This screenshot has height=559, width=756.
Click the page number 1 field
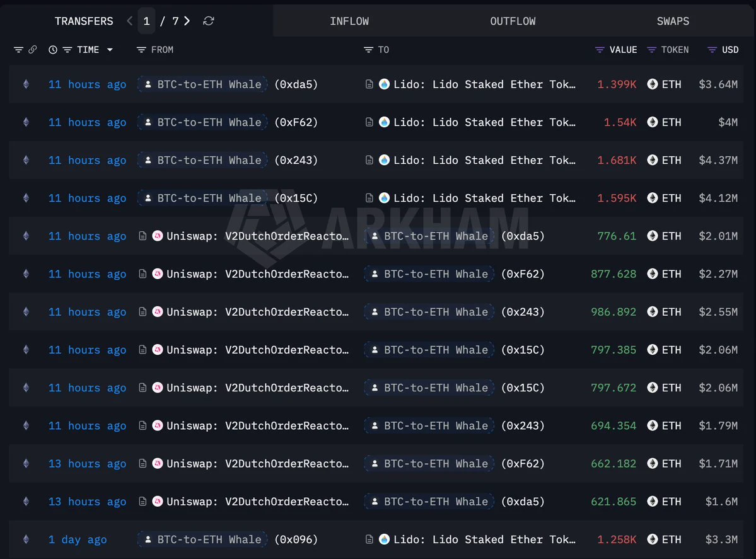(x=146, y=21)
